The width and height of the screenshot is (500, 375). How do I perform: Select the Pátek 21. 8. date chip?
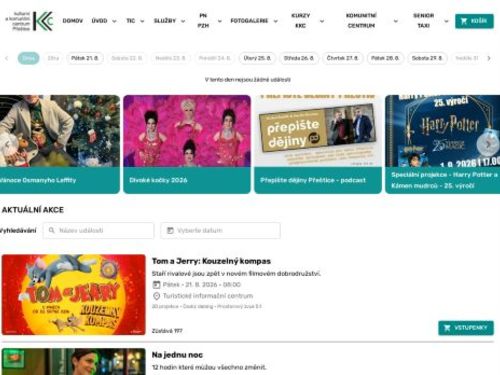[x=85, y=58]
